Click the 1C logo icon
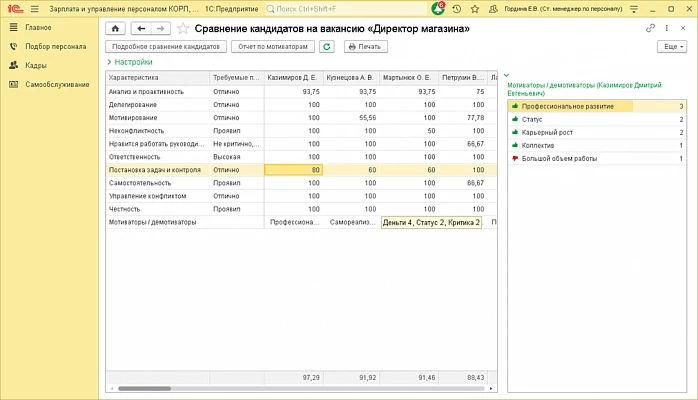This screenshot has height=400, width=698. click(x=15, y=9)
